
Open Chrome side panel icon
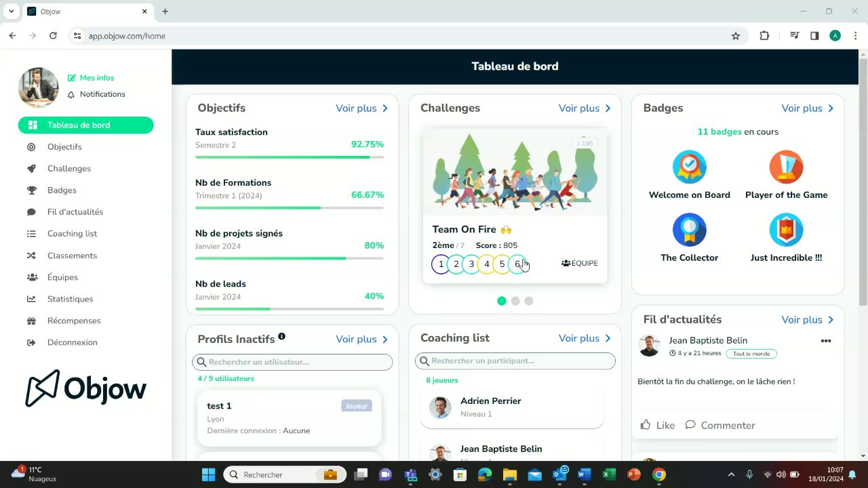[x=814, y=36]
